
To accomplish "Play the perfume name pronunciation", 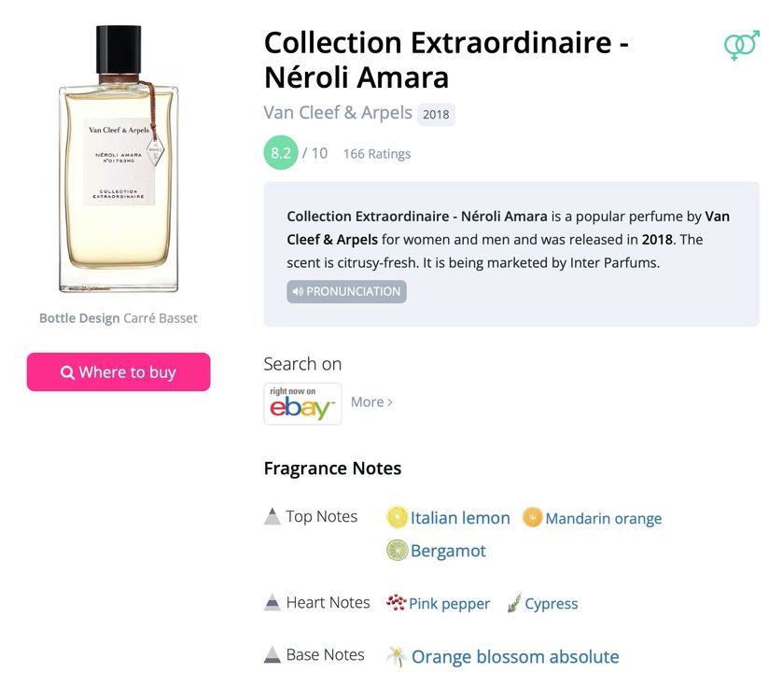I will [x=346, y=291].
